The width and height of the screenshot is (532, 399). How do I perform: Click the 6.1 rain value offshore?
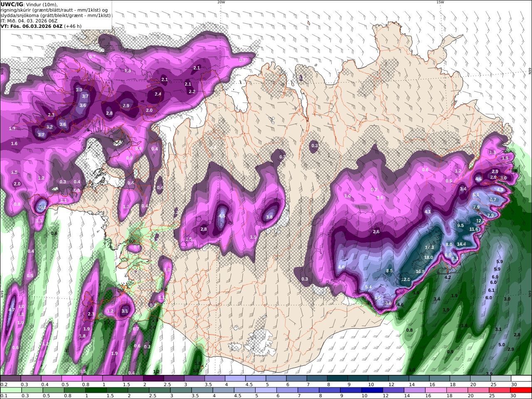point(491,290)
